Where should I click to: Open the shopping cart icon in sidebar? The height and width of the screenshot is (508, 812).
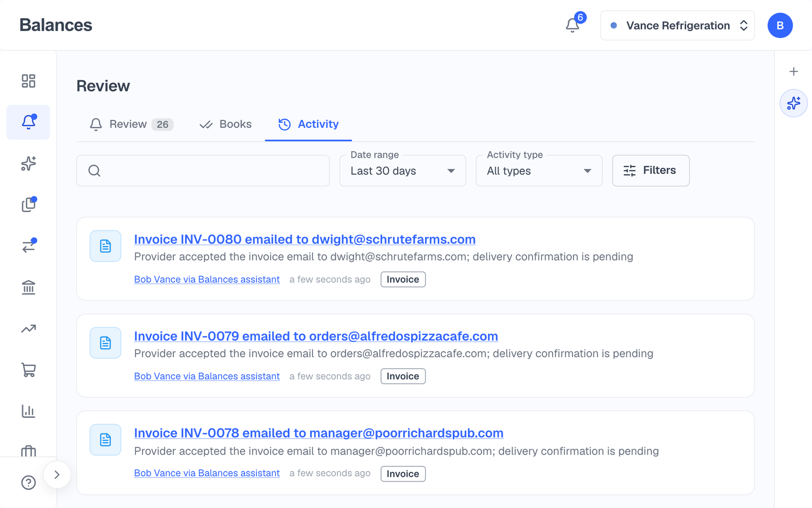[x=28, y=370]
